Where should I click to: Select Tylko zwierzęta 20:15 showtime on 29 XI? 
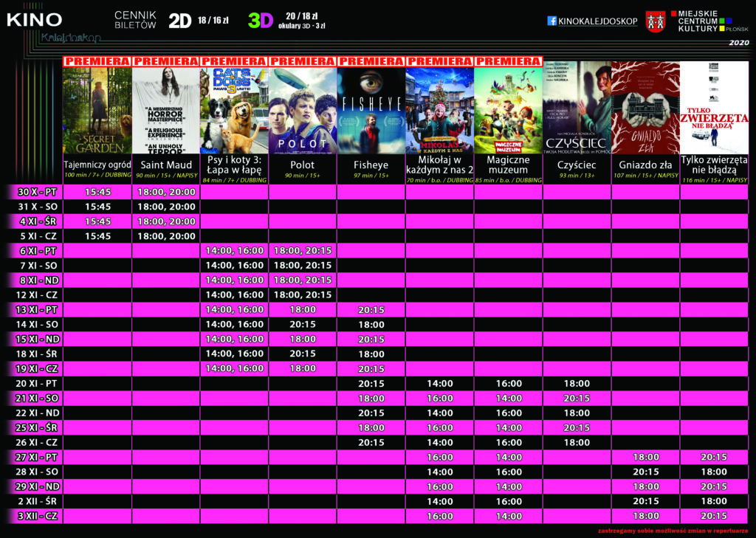[x=714, y=487]
